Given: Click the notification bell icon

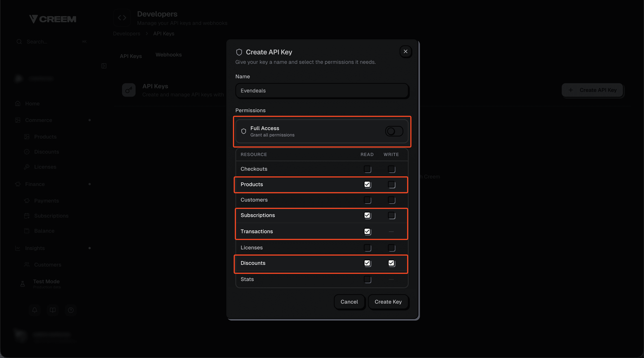Looking at the screenshot, I should (x=34, y=310).
